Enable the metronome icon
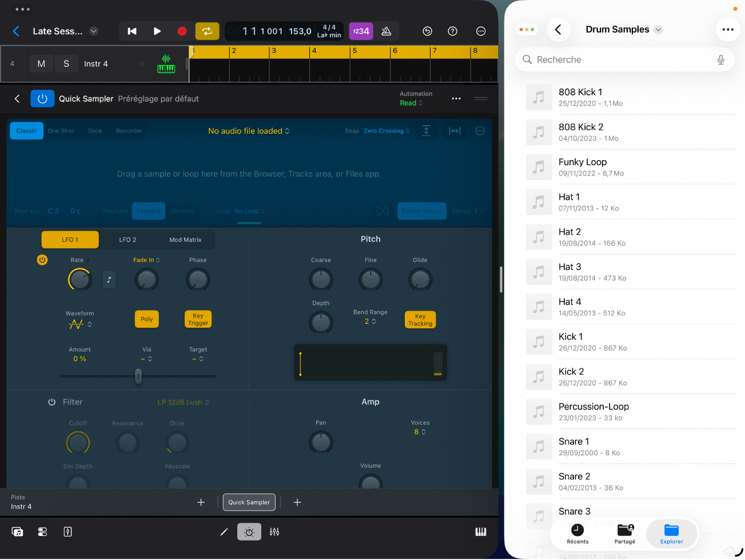The height and width of the screenshot is (560, 745). pyautogui.click(x=387, y=31)
